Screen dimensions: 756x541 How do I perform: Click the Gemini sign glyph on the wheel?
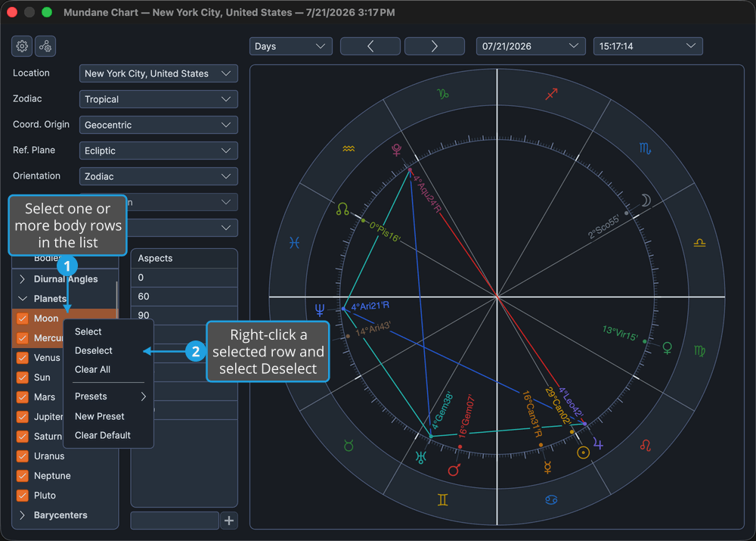pyautogui.click(x=442, y=500)
